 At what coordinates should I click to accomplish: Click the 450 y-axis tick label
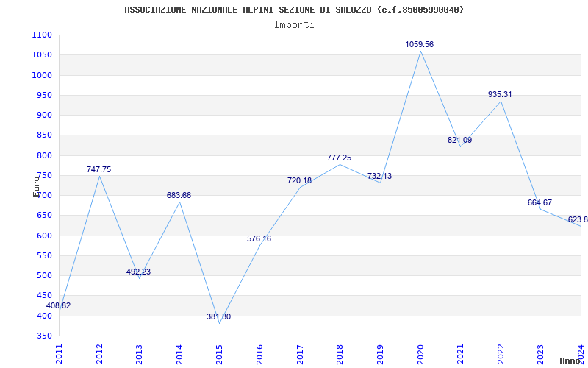pos(45,296)
